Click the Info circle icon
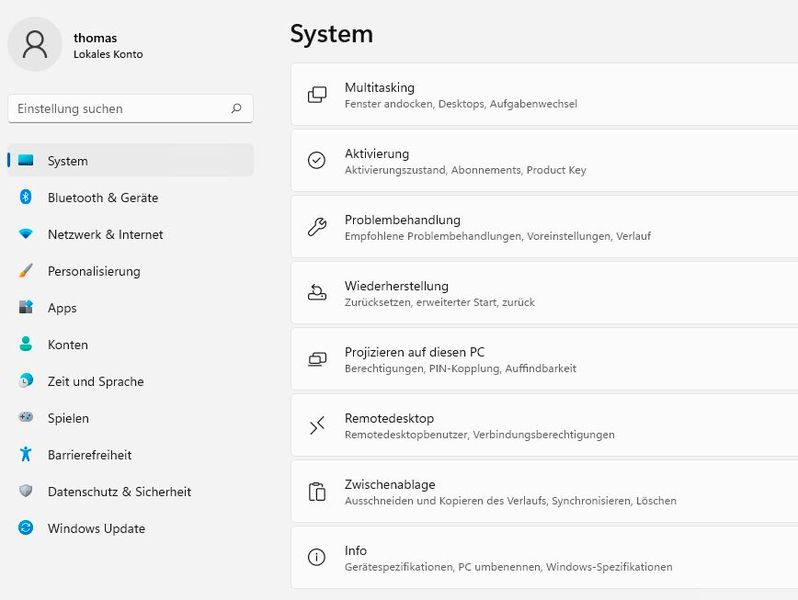The height and width of the screenshot is (600, 798). click(317, 557)
